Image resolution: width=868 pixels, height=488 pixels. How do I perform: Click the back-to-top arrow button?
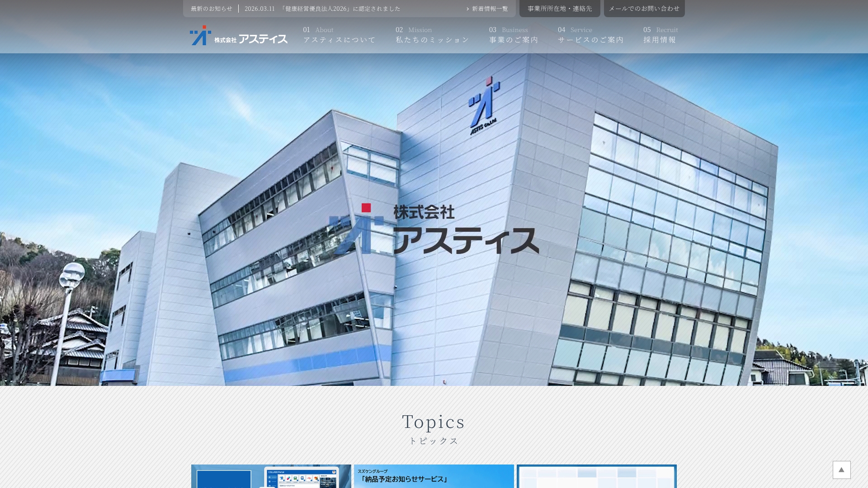click(842, 470)
